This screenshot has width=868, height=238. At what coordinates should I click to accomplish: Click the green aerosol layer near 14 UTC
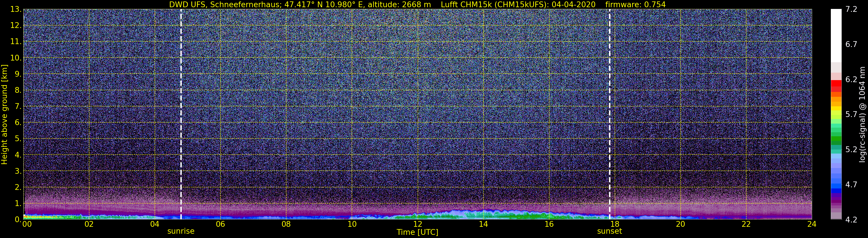[x=483, y=215]
